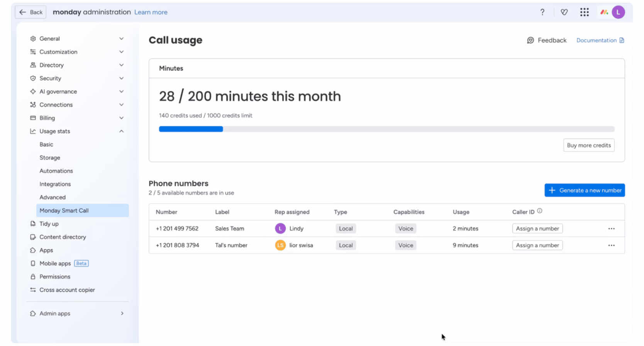
Task: Click the Rep assigned column header
Action: pos(292,212)
